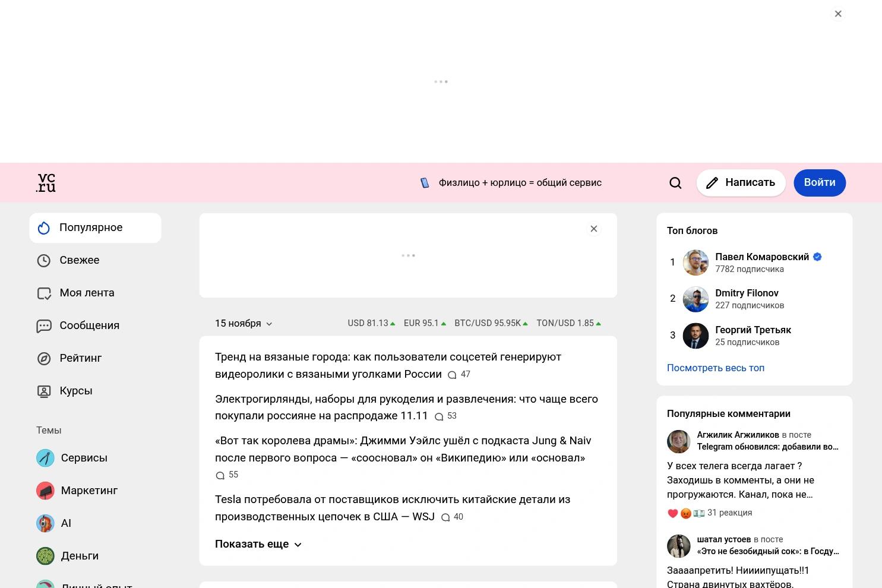Screen dimensions: 882x588
Task: Open the Деньги topic in Темы
Action: pos(80,556)
